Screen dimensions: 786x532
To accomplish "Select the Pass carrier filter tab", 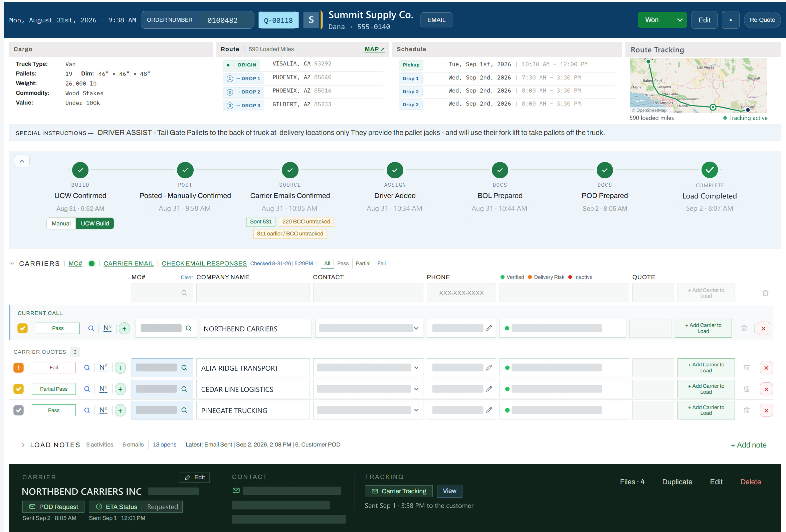I will coord(343,263).
